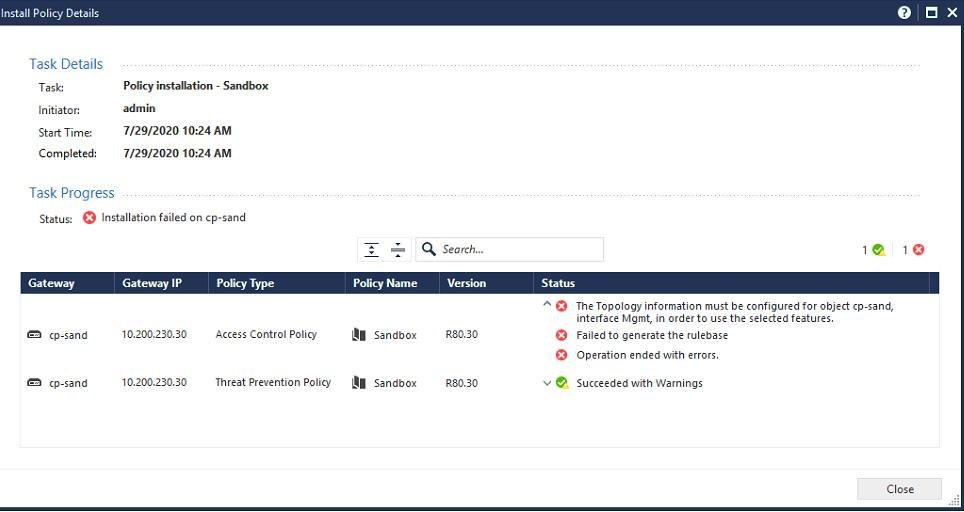Close the dialog with the title bar X

coord(952,12)
